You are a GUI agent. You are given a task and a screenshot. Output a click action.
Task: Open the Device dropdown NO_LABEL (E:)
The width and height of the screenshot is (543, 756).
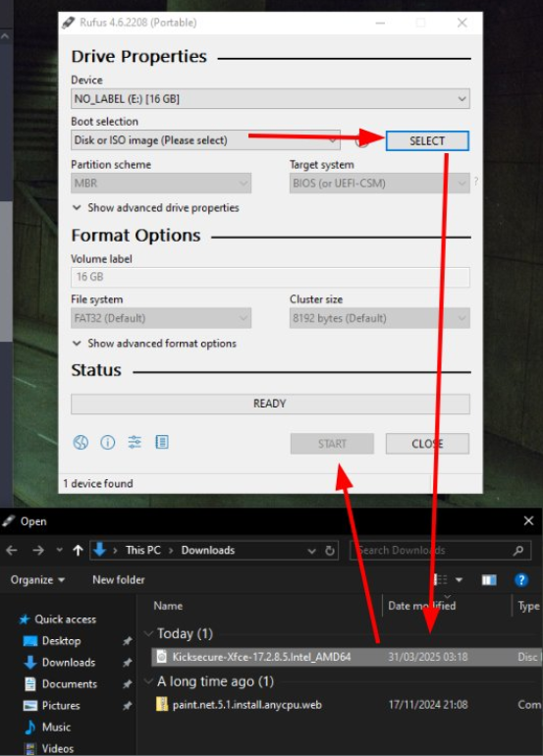[270, 99]
